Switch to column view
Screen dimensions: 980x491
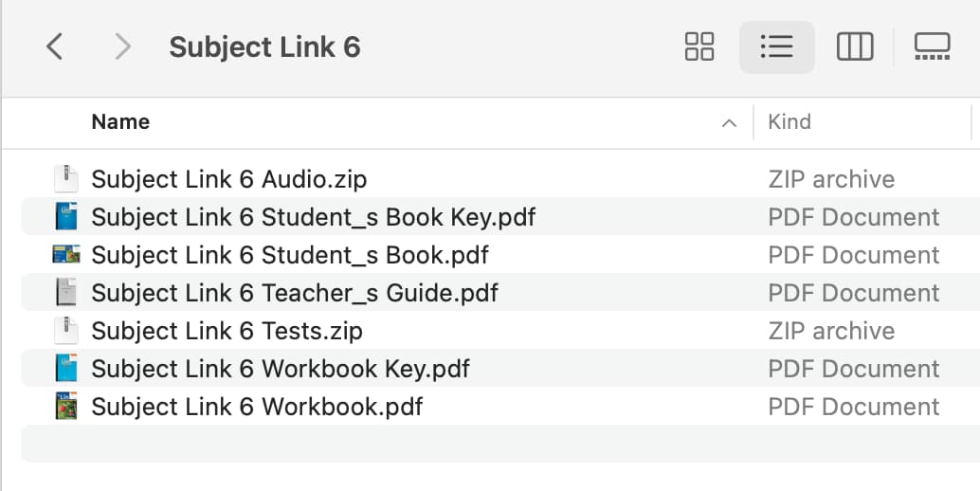(x=854, y=46)
